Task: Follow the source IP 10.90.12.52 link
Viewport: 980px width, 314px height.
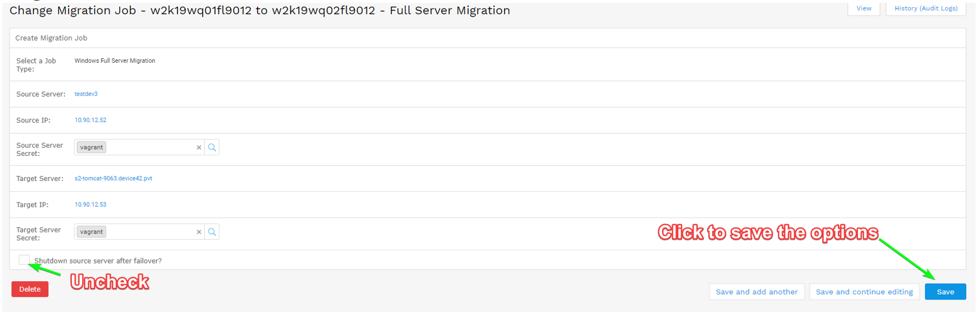Action: 90,120
